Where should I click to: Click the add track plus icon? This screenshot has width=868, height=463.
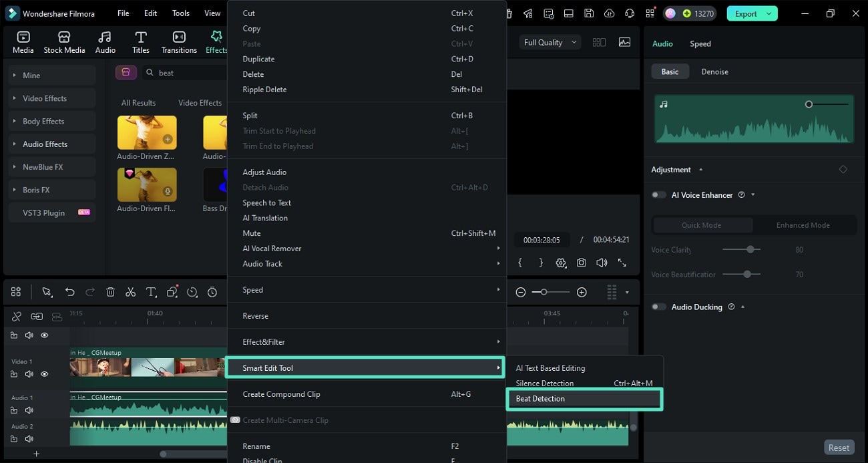click(x=37, y=454)
